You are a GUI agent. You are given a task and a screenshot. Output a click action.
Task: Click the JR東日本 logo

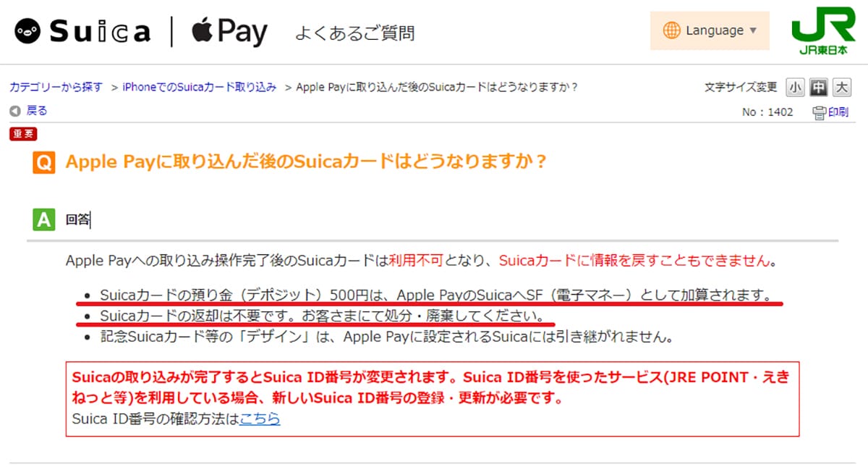coord(823,33)
